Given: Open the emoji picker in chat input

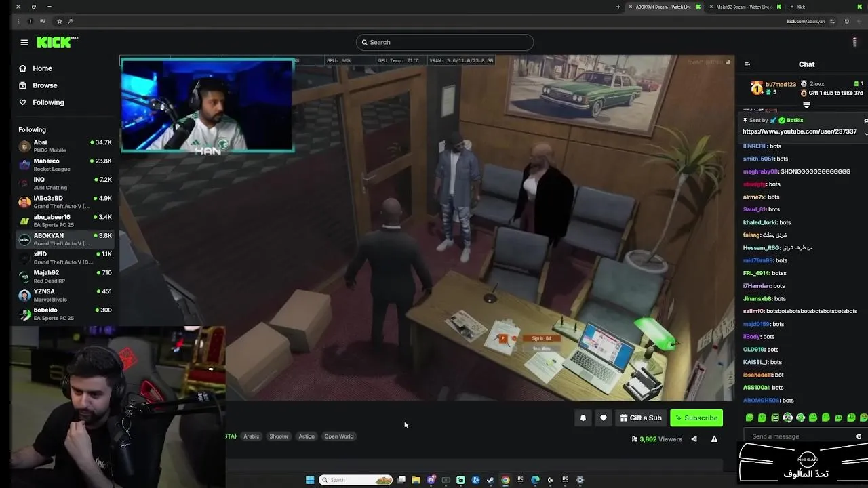Looking at the screenshot, I should point(859,436).
